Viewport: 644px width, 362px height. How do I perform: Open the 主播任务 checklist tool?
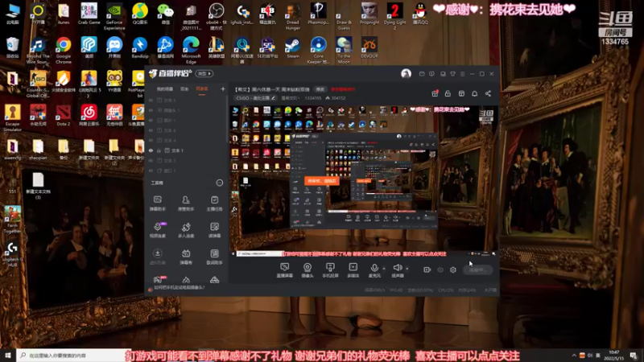tap(214, 204)
